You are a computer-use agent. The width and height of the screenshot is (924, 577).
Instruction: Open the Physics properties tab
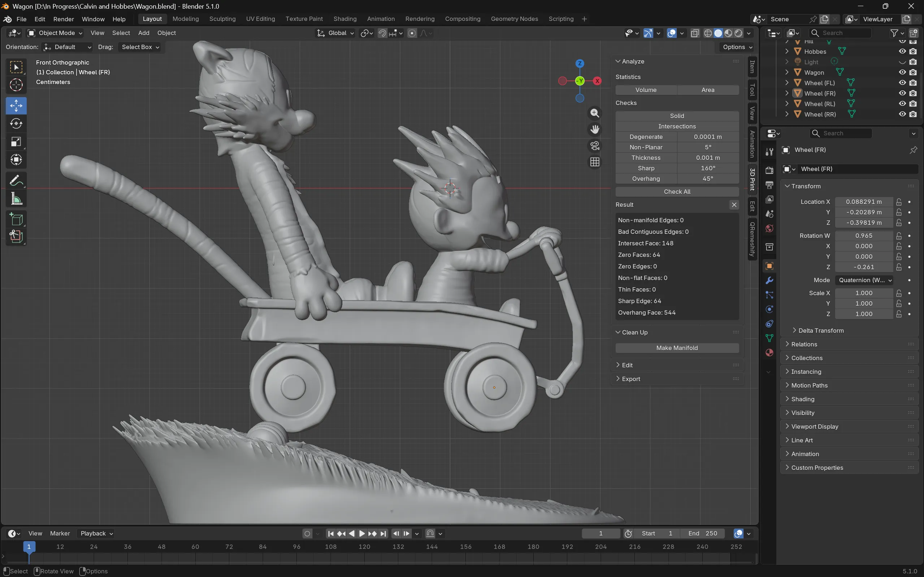pyautogui.click(x=769, y=310)
